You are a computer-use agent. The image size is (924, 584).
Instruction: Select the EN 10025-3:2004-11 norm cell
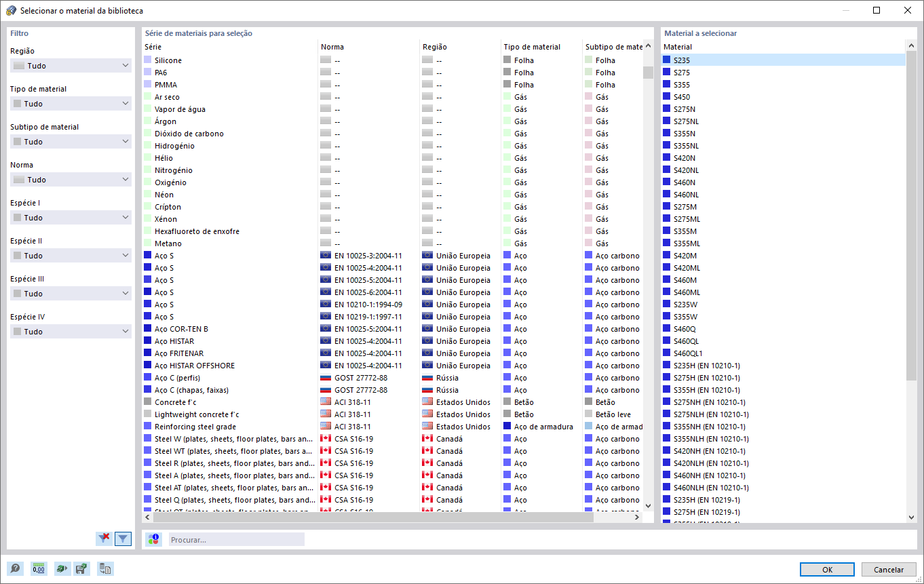(368, 256)
